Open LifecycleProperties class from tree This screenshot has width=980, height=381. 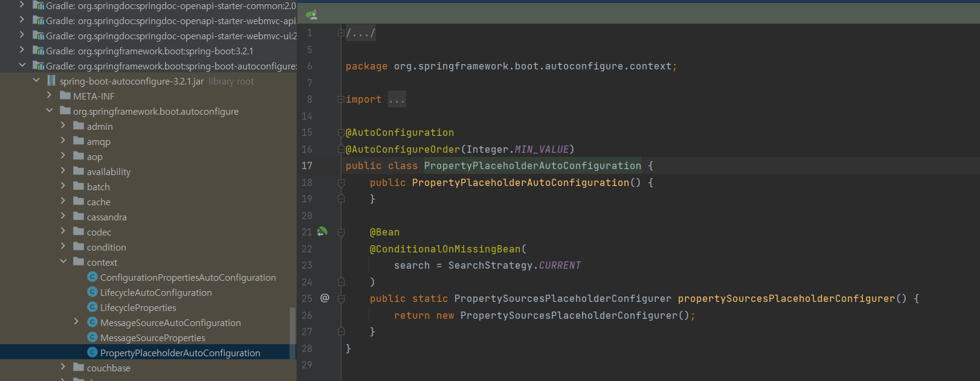click(138, 307)
